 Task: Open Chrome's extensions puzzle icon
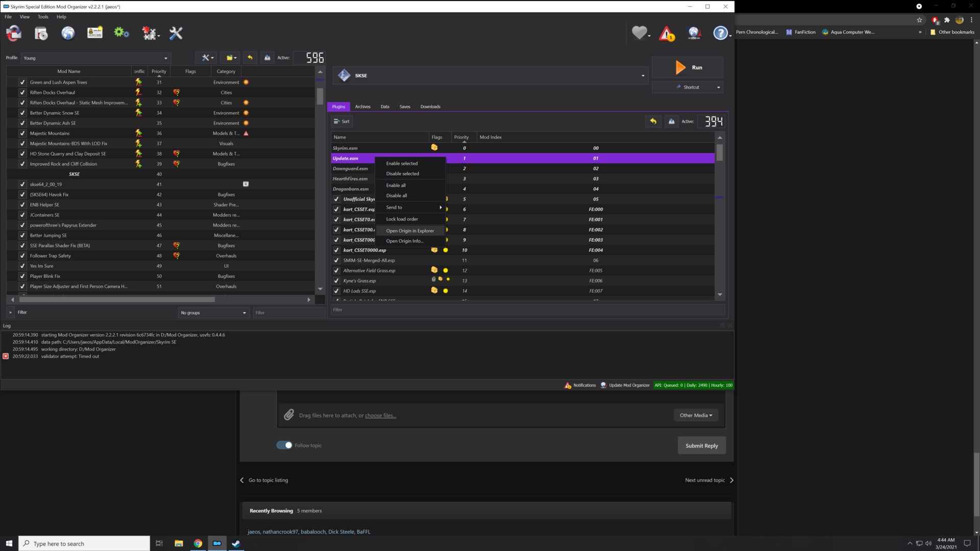(x=947, y=20)
